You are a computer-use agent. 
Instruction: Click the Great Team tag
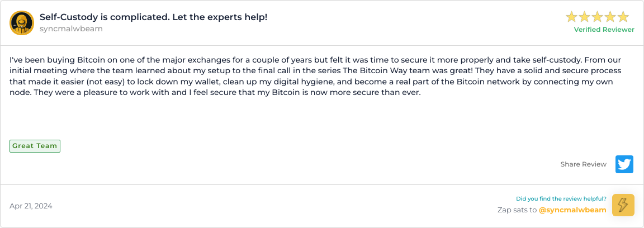35,146
